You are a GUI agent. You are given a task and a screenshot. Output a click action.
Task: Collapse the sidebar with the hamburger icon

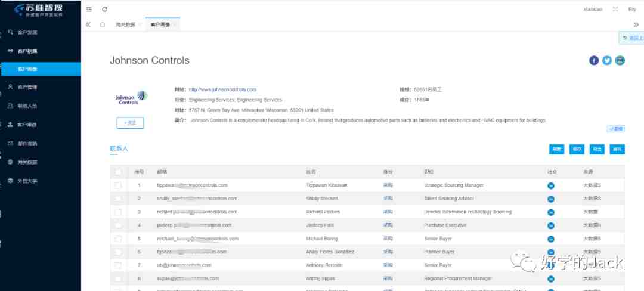tap(89, 9)
